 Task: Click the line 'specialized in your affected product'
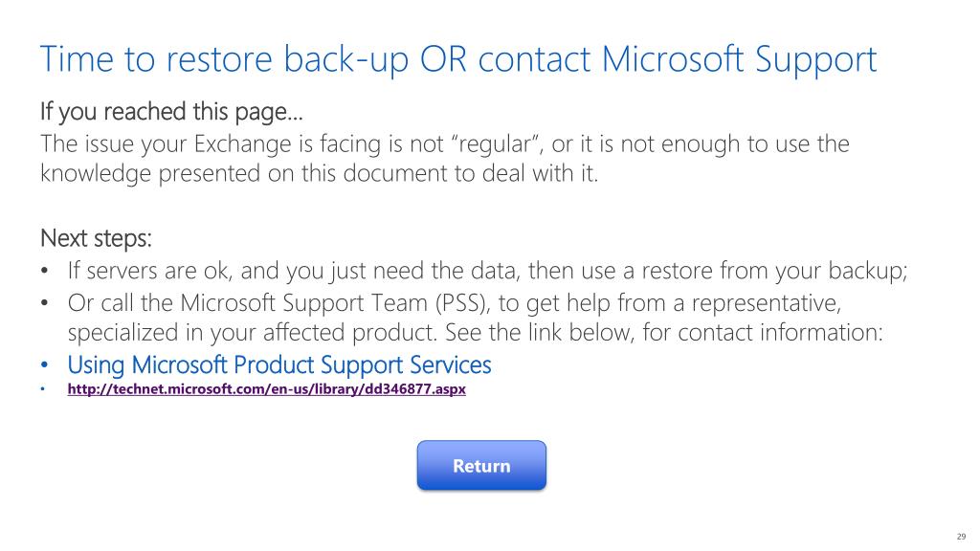[x=252, y=332]
